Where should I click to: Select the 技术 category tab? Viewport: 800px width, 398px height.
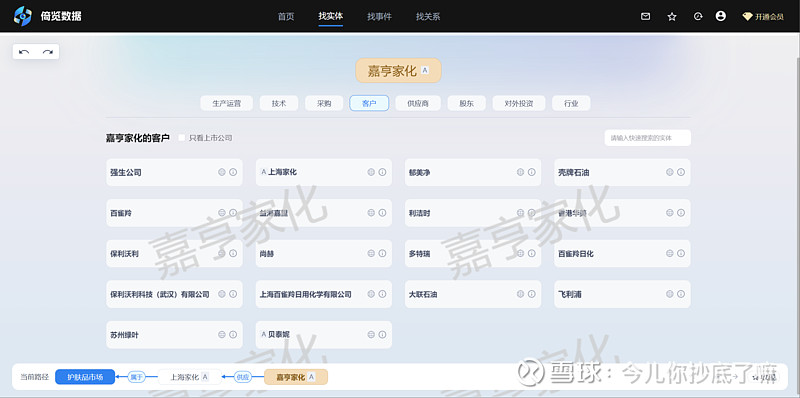279,103
